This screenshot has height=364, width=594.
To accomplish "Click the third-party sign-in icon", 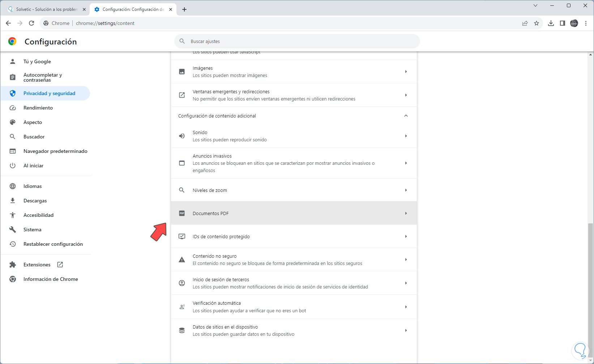I will click(182, 283).
